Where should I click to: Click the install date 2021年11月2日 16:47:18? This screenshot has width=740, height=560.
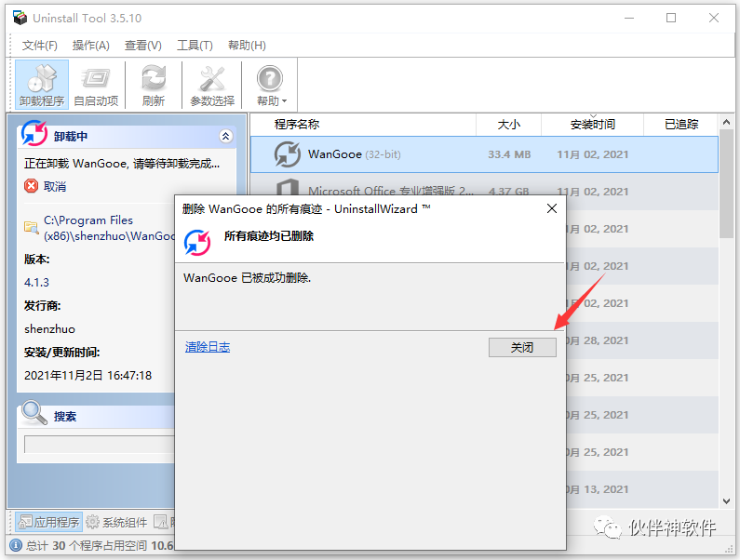pos(87,376)
